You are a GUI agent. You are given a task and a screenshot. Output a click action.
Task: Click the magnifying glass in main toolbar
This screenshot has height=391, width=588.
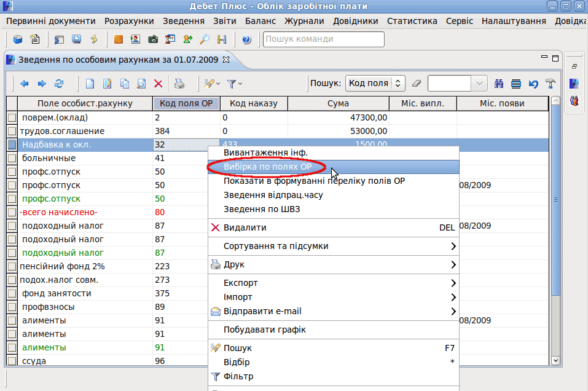tap(205, 39)
